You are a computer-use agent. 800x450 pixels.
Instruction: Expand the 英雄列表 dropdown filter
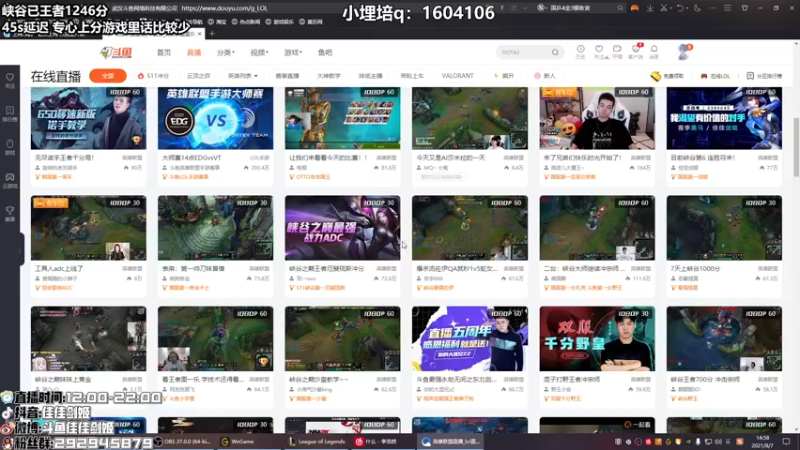tap(242, 76)
